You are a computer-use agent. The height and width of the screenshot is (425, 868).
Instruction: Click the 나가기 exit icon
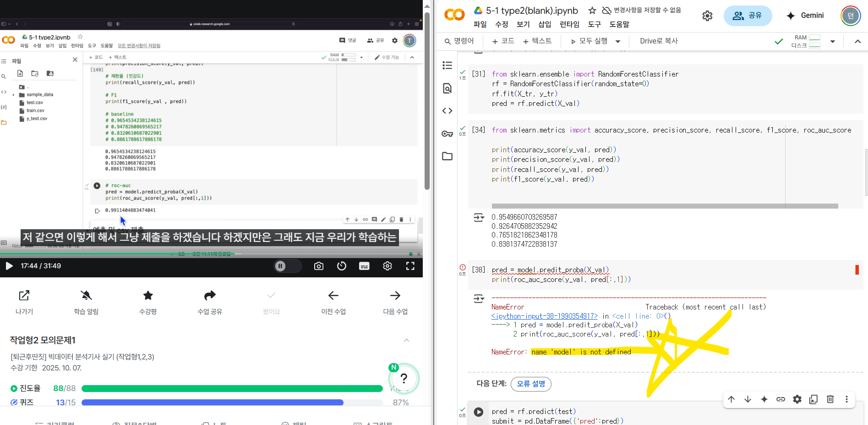[24, 296]
